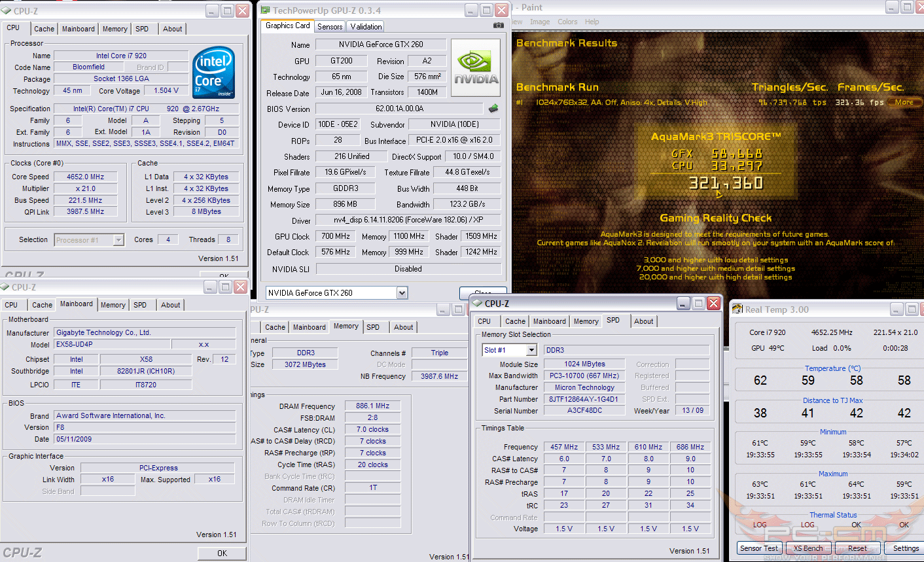
Task: Click the Real Temp frequency 4652.25 MHz
Action: click(832, 332)
